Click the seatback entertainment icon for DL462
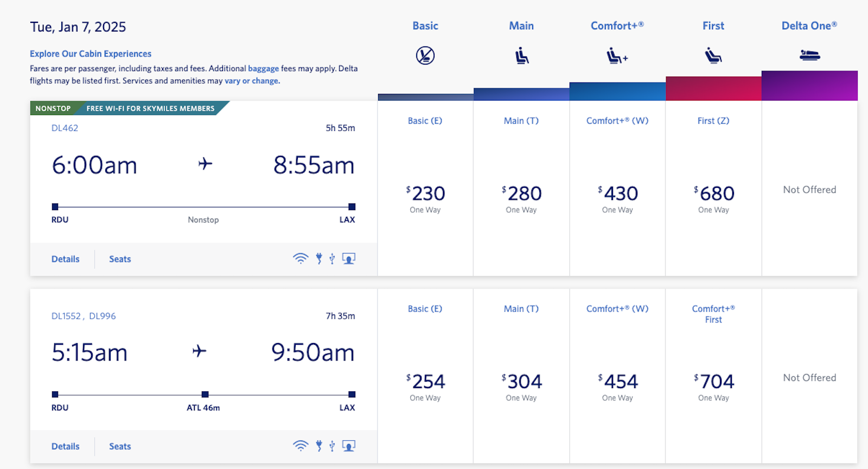 pos(349,258)
